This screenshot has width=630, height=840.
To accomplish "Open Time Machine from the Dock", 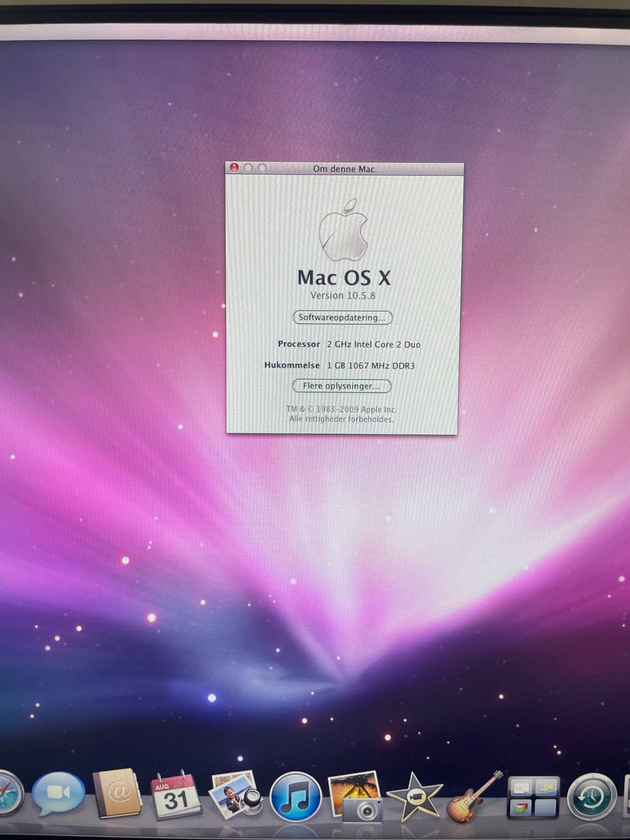I will pyautogui.click(x=592, y=797).
